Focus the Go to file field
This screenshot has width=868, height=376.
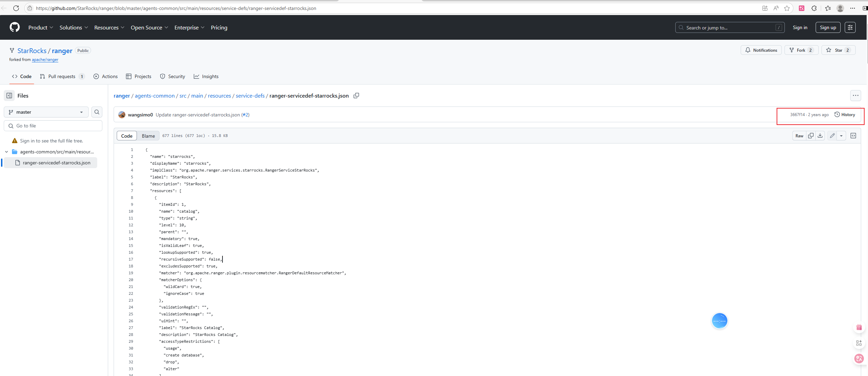point(53,126)
